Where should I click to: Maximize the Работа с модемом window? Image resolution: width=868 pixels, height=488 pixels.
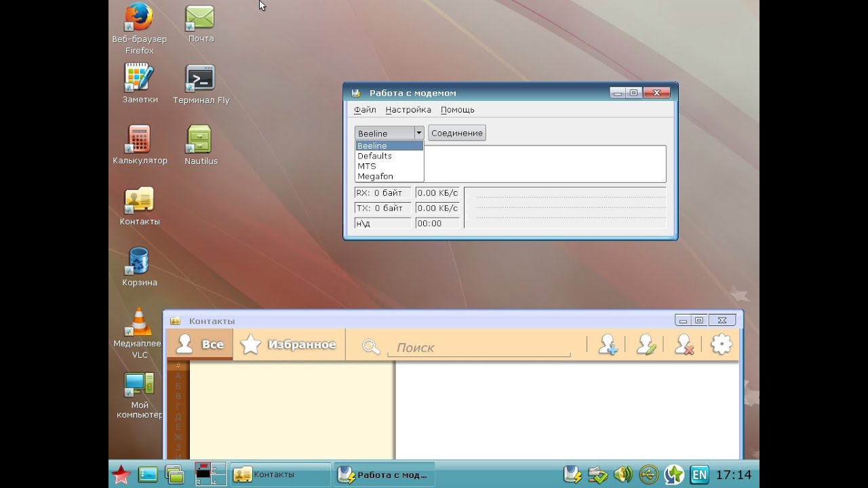pos(634,93)
